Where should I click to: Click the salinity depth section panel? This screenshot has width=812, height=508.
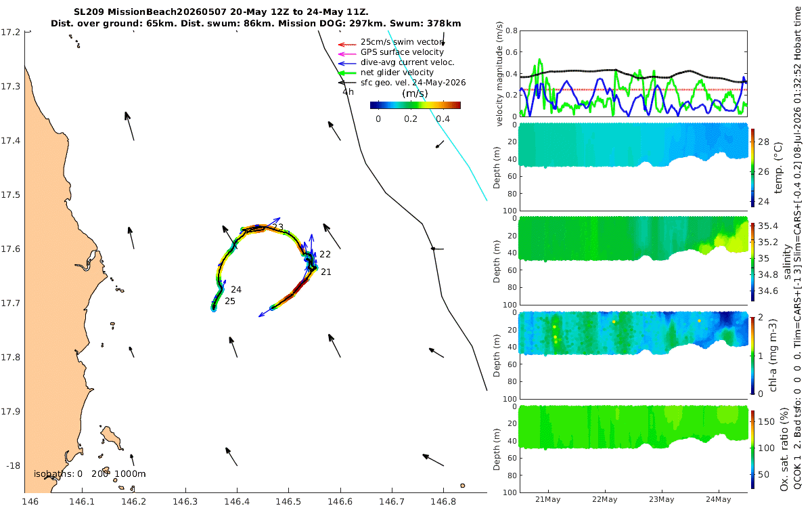(x=633, y=261)
